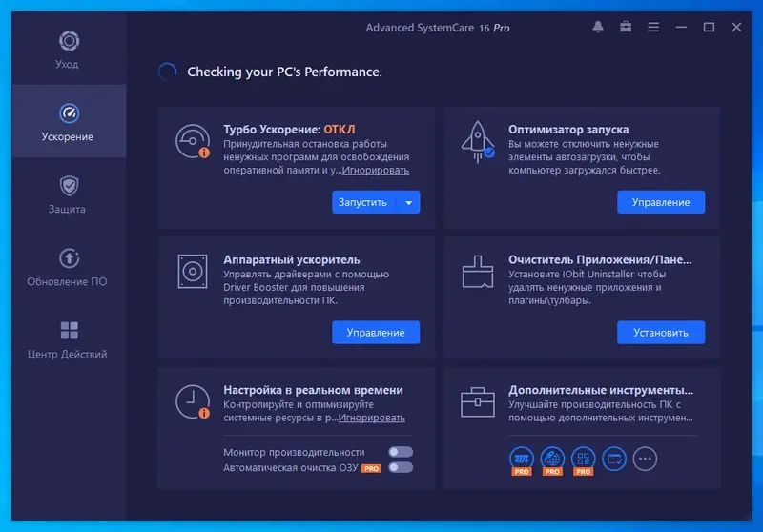Click the shield Защита icon
This screenshot has width=763, height=532.
tap(69, 186)
